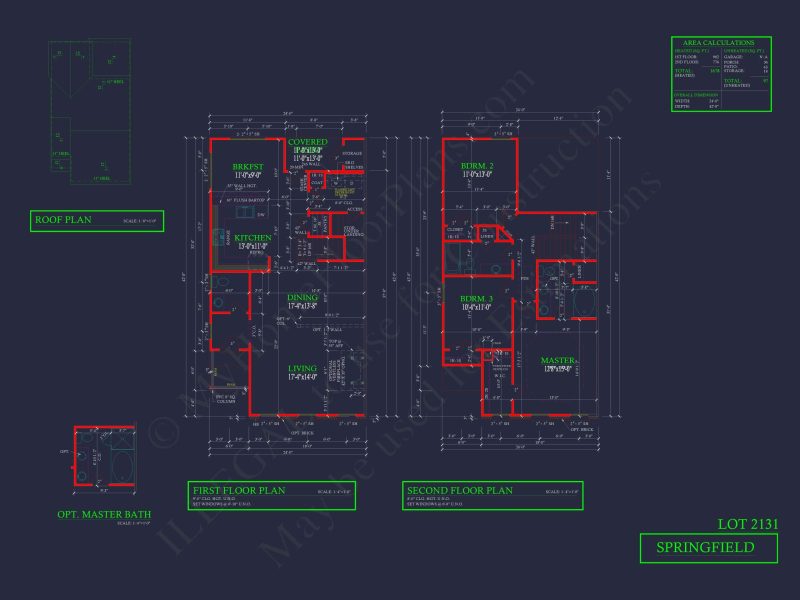Screen dimensions: 800x600
Task: Select the roof plan thumbnail drawing
Action: [x=90, y=111]
